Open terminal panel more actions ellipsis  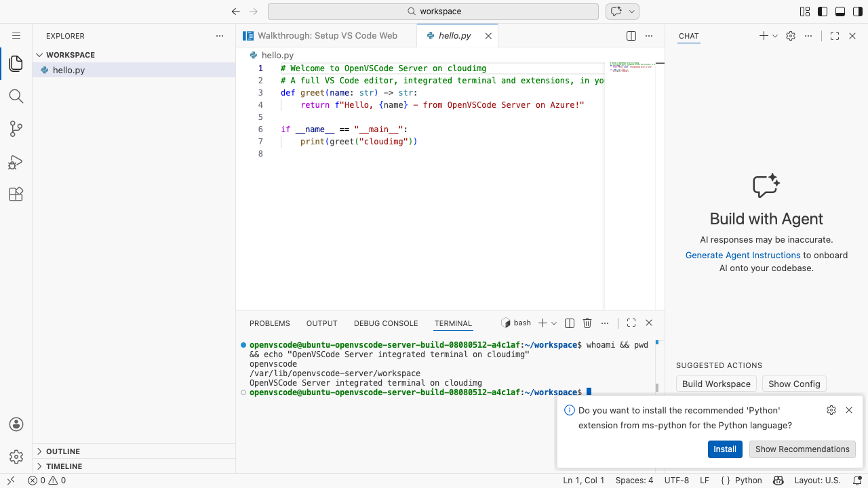tap(605, 323)
